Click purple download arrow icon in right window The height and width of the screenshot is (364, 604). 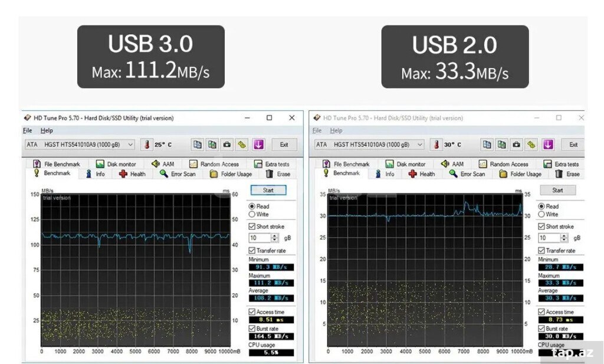click(548, 145)
